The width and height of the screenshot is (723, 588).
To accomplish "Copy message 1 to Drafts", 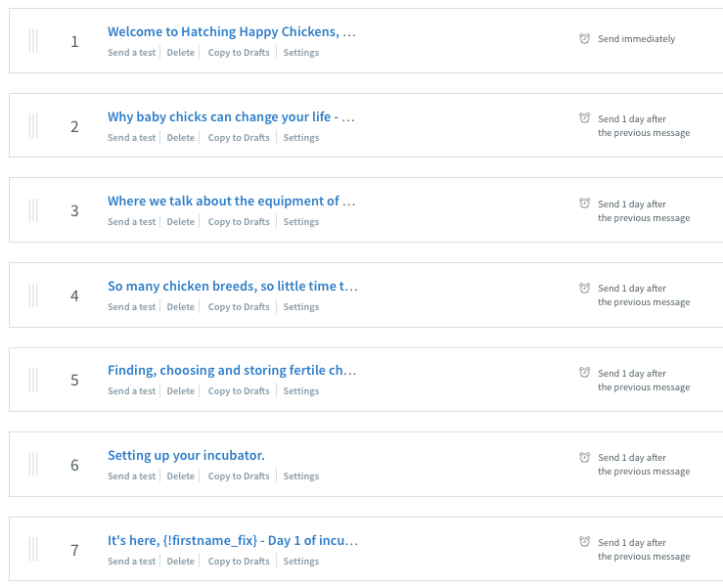I will point(239,53).
